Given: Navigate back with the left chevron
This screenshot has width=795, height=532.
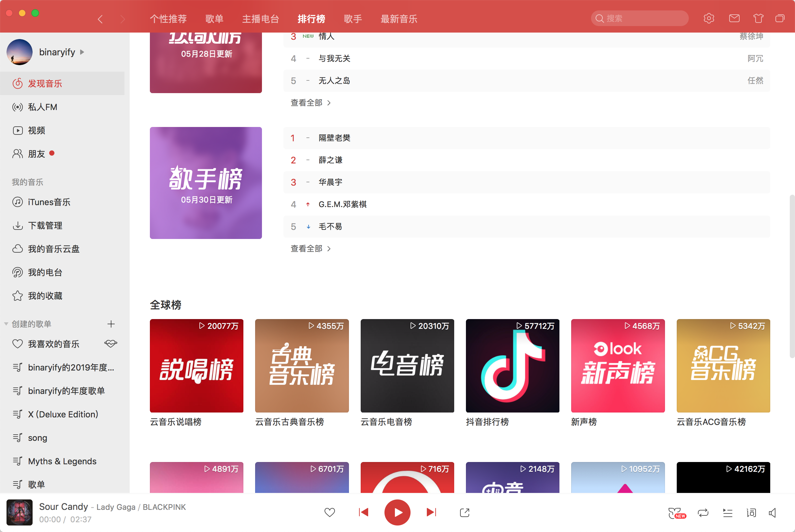Looking at the screenshot, I should click(x=100, y=19).
